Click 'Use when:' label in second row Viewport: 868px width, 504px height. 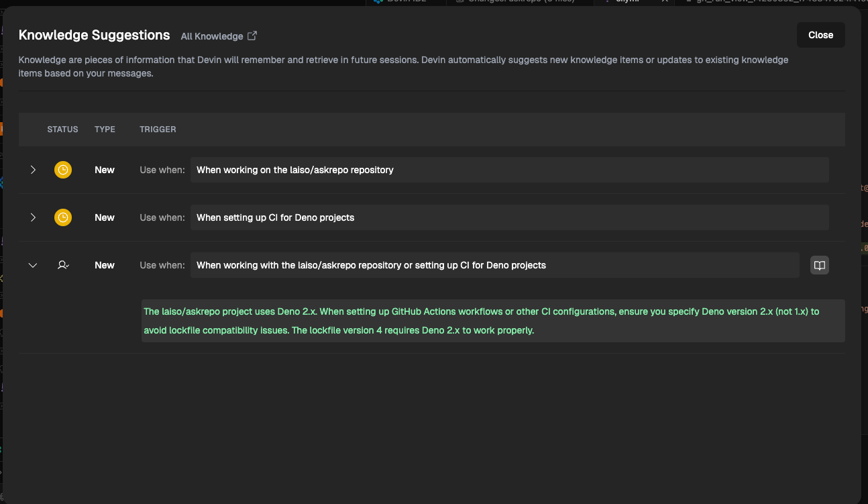point(162,217)
